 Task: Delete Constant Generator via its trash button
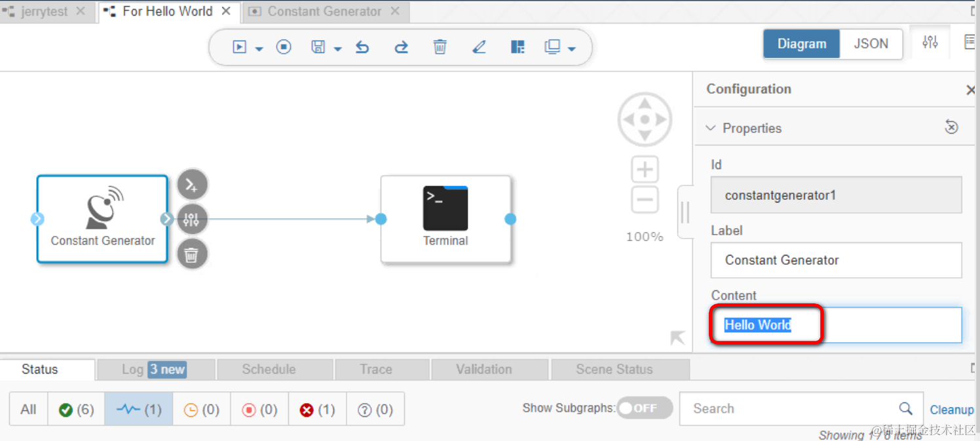coord(192,254)
